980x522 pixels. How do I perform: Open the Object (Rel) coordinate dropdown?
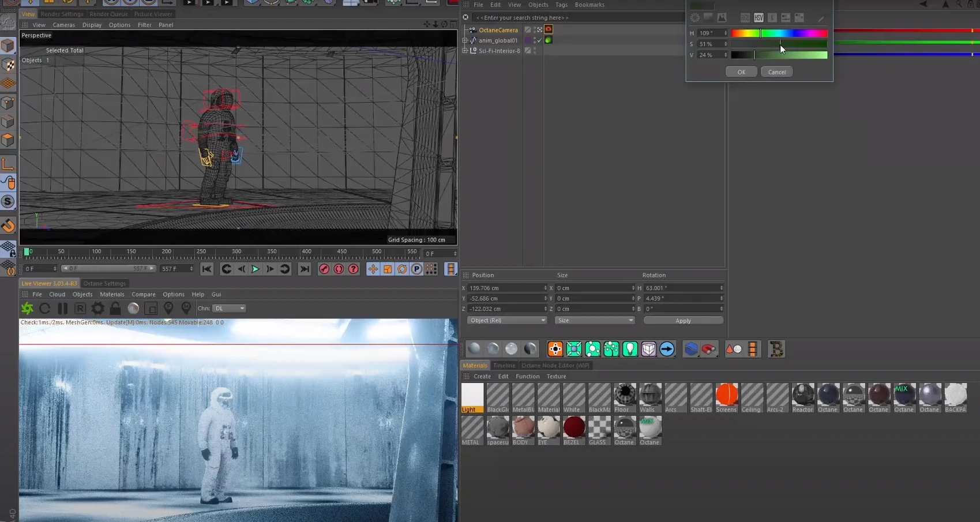pyautogui.click(x=506, y=320)
